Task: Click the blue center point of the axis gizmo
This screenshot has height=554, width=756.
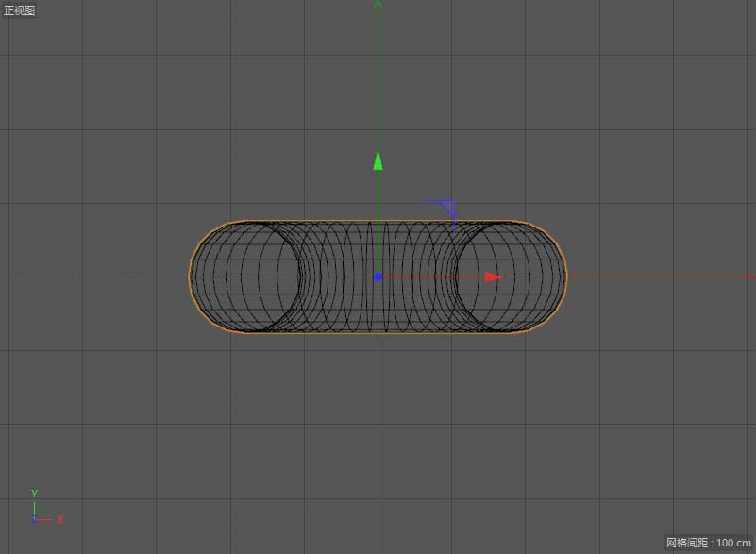Action: (378, 277)
